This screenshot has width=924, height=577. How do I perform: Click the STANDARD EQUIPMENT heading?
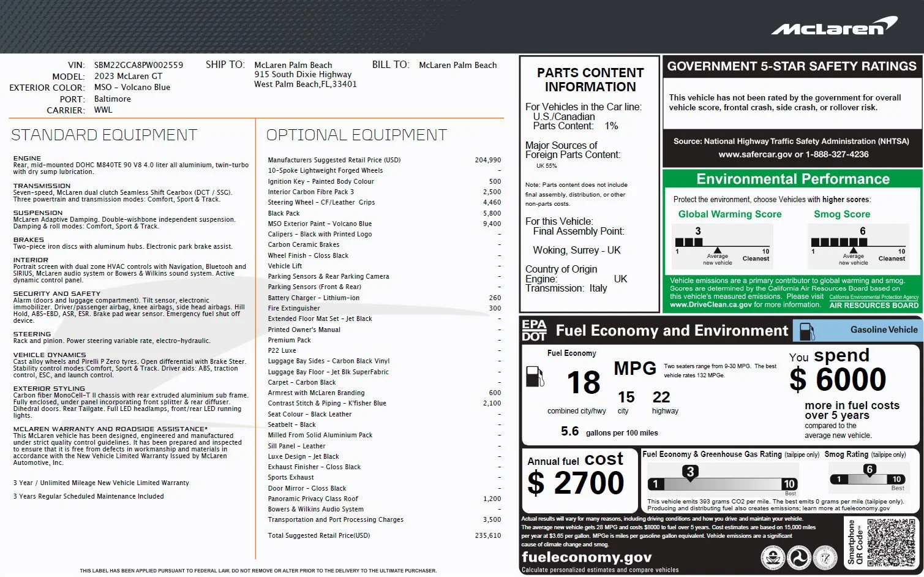click(x=104, y=135)
